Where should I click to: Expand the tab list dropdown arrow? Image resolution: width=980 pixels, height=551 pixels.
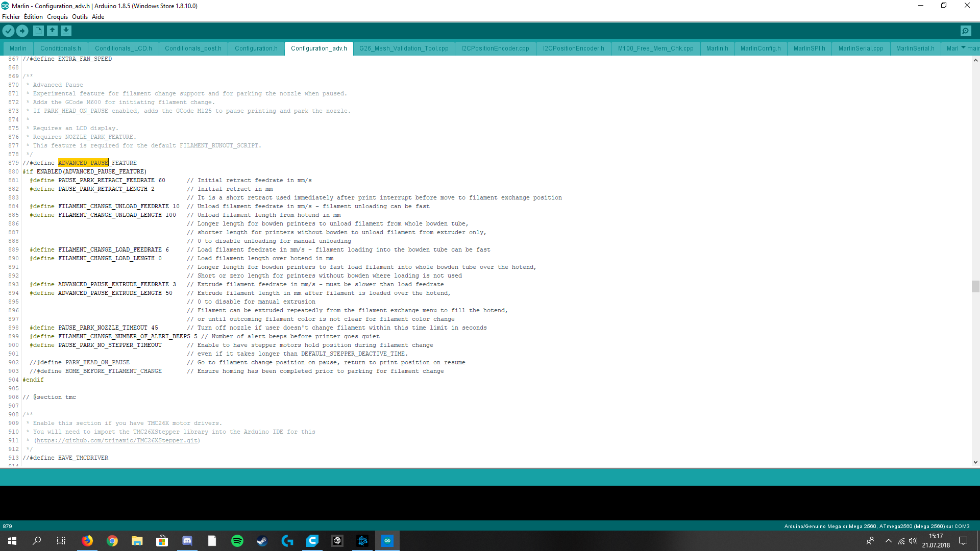pos(963,48)
